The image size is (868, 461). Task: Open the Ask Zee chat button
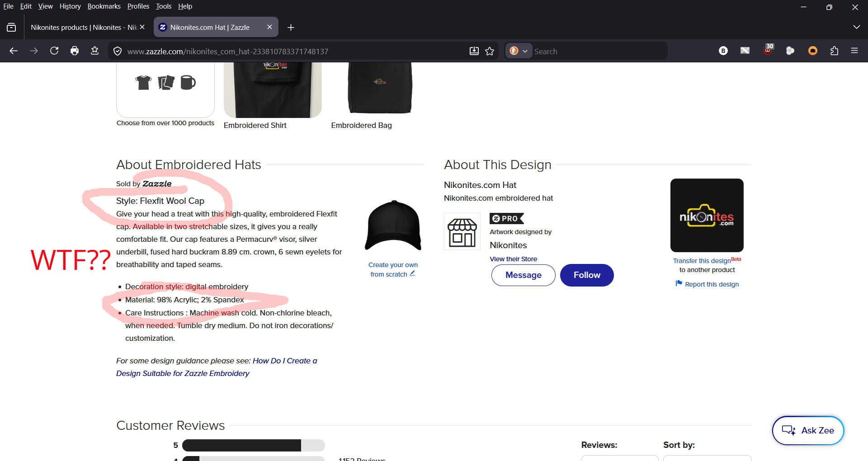click(808, 430)
